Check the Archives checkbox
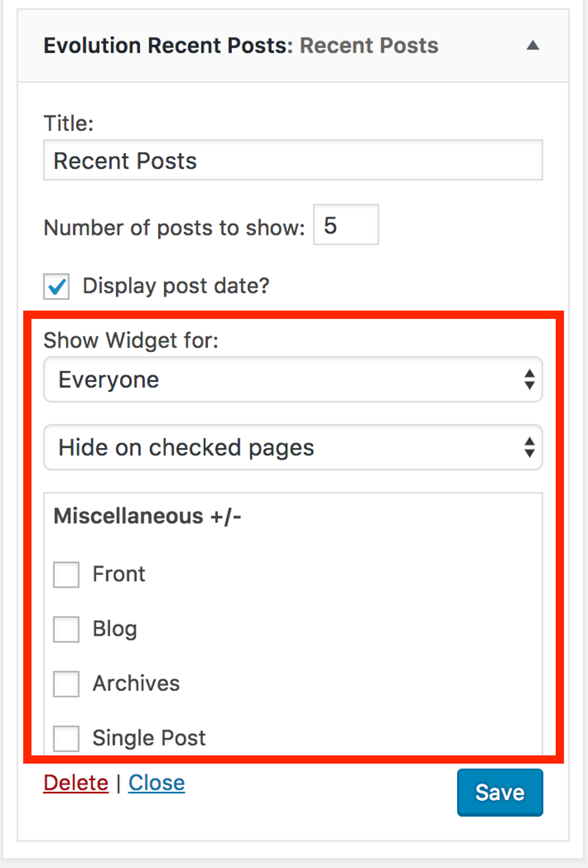This screenshot has width=588, height=868. tap(65, 684)
